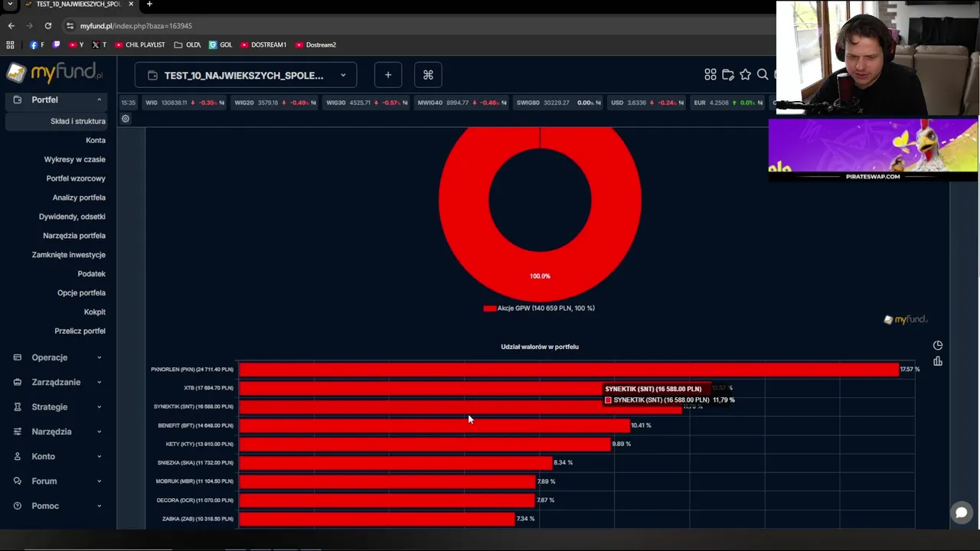Toggle Akcje GPW legend red swatch
Image resolution: width=980 pixels, height=551 pixels.
489,308
